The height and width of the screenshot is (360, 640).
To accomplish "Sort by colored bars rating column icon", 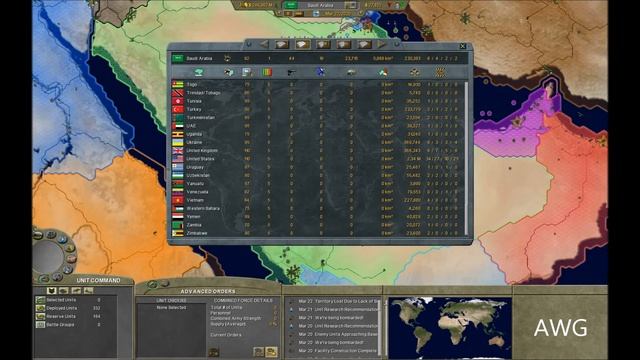I will tap(267, 72).
